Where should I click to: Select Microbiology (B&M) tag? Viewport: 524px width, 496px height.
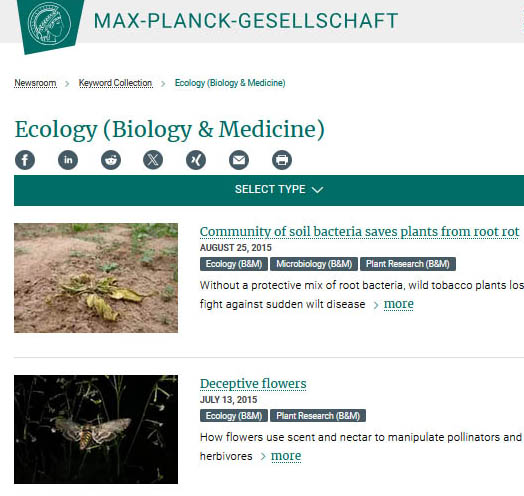[314, 264]
